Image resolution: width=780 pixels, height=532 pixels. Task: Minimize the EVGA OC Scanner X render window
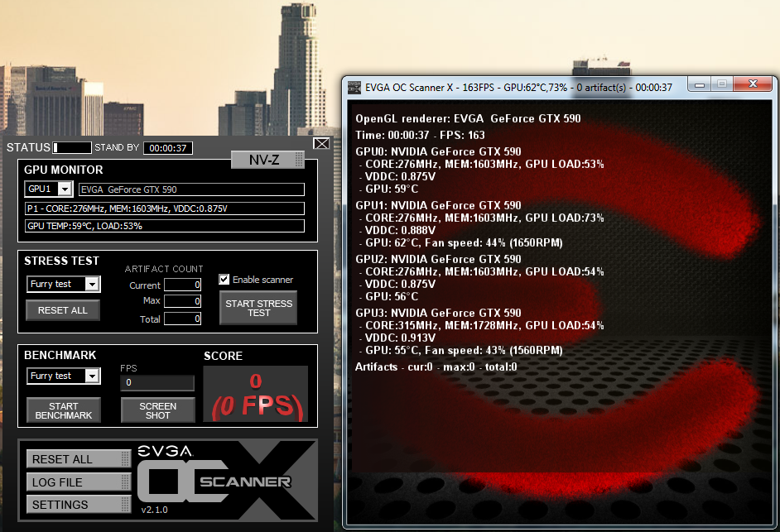pyautogui.click(x=700, y=84)
